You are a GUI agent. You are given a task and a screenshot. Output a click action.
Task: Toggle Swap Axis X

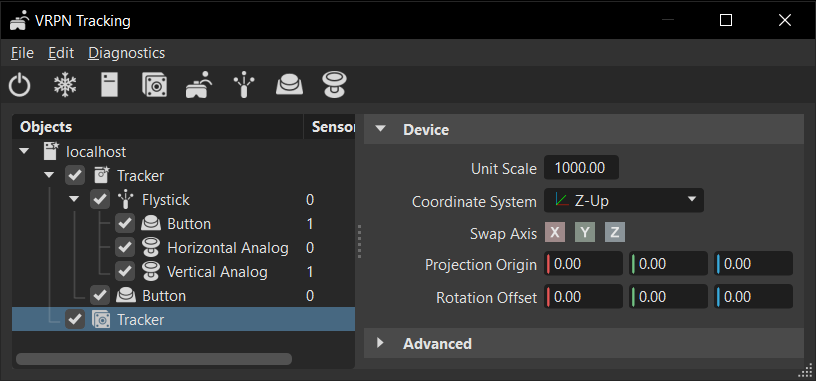click(555, 233)
